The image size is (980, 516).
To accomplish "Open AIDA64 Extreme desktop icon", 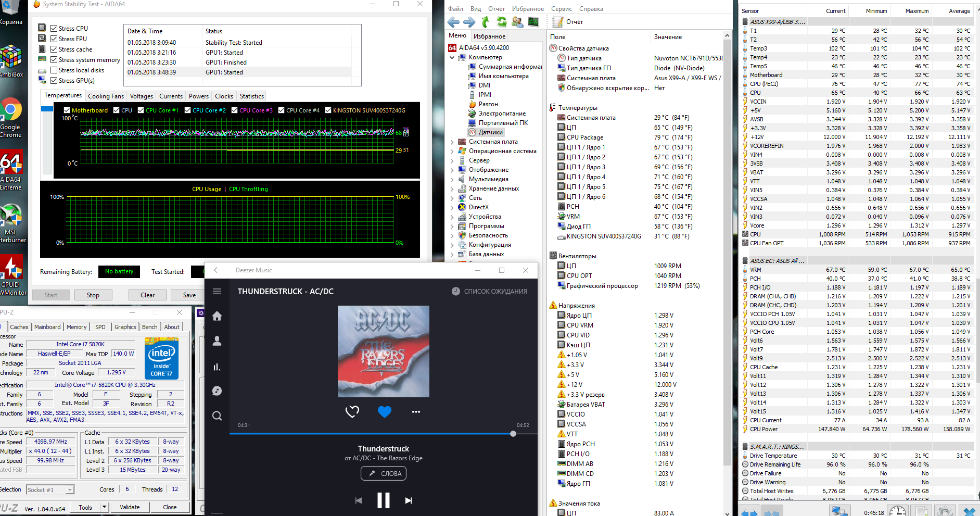I will [x=11, y=170].
